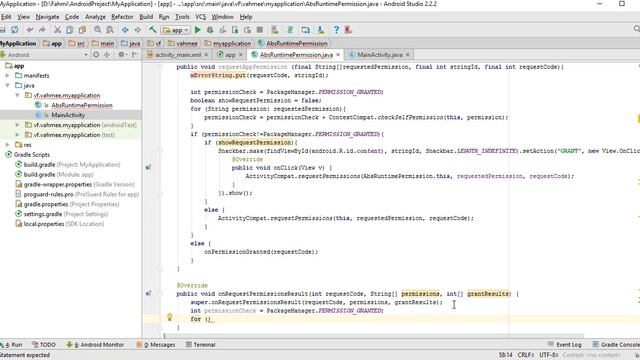
Task: Open the Refactor menu
Action: point(122,17)
